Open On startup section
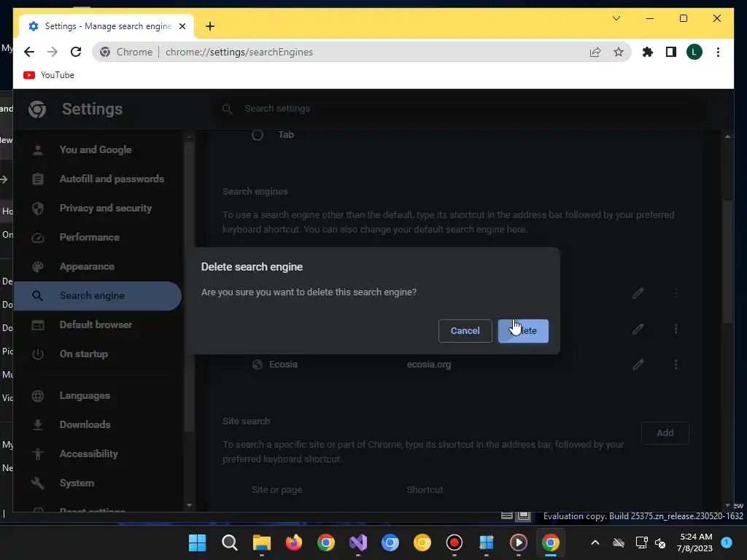The width and height of the screenshot is (747, 560). coord(83,354)
